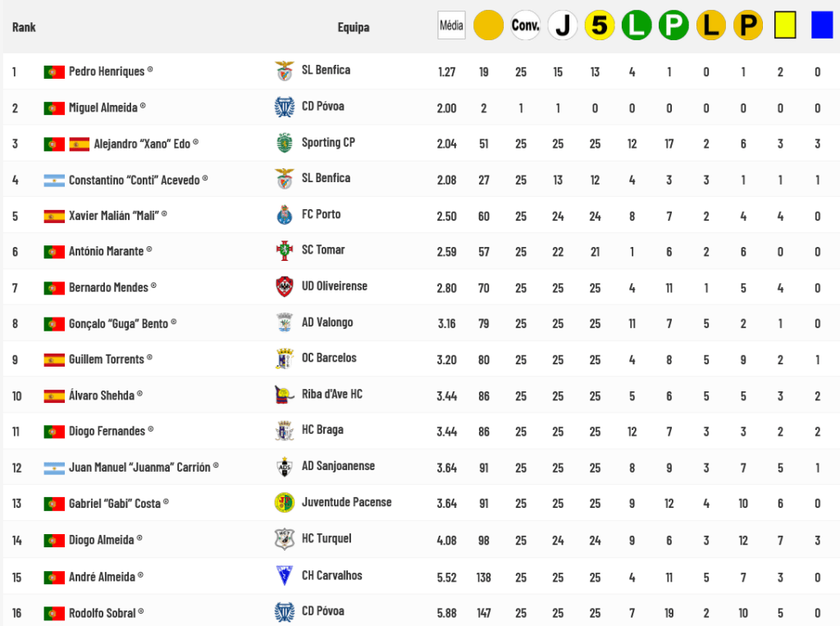Open Sporting CP team link
This screenshot has width=840, height=626.
point(327,143)
